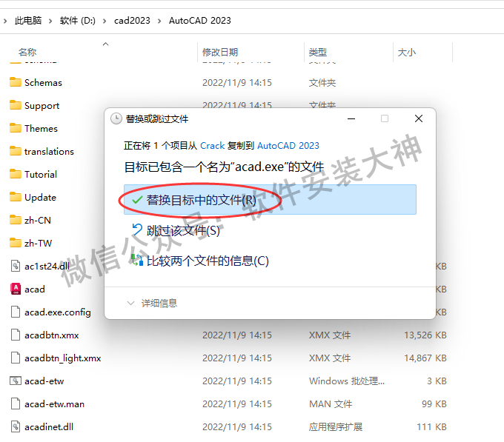Select acad-etw.man file name

(x=54, y=404)
